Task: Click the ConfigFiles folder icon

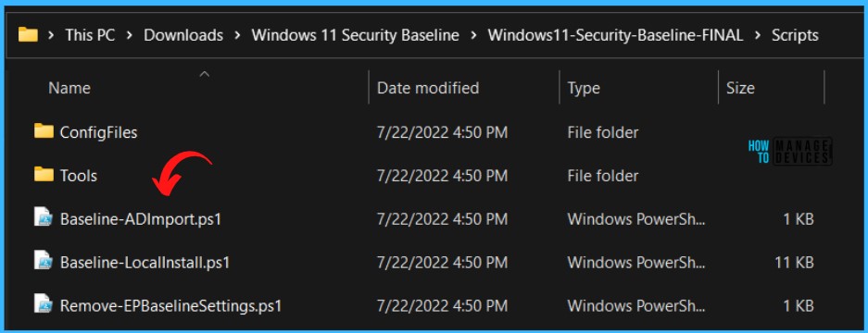Action: pos(44,131)
